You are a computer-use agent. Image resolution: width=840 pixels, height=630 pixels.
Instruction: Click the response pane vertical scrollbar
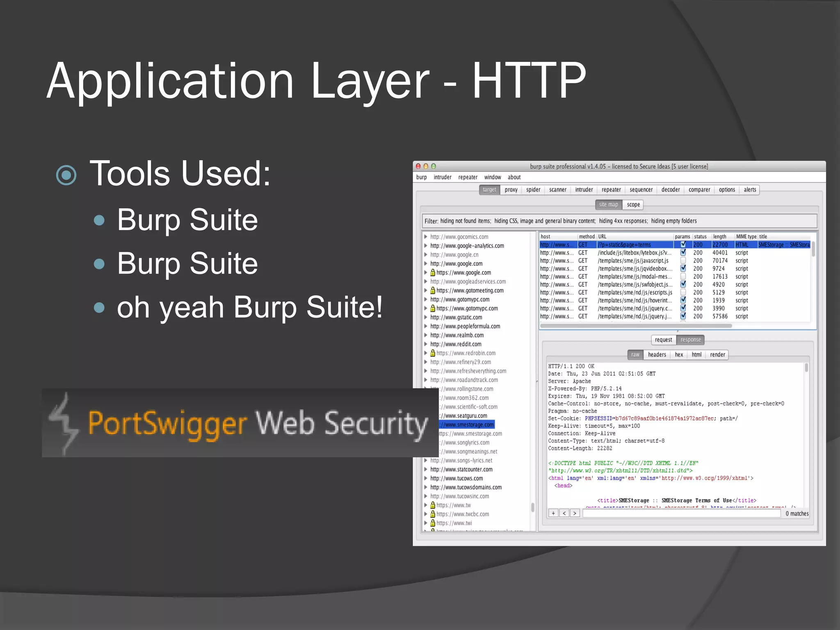click(x=806, y=367)
